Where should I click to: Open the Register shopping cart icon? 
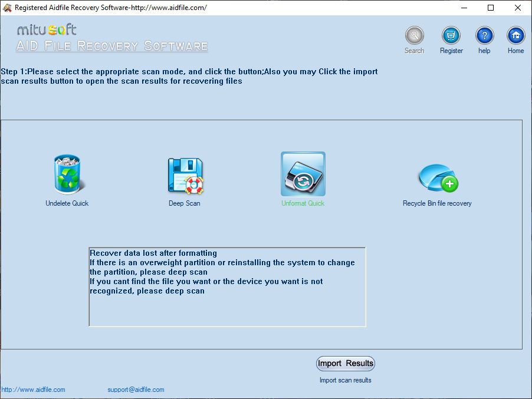point(451,35)
